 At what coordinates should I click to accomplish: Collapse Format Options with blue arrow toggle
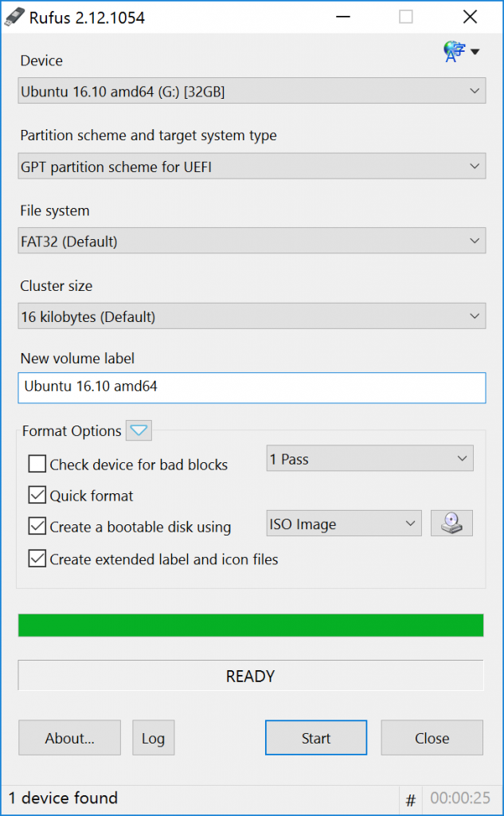139,430
